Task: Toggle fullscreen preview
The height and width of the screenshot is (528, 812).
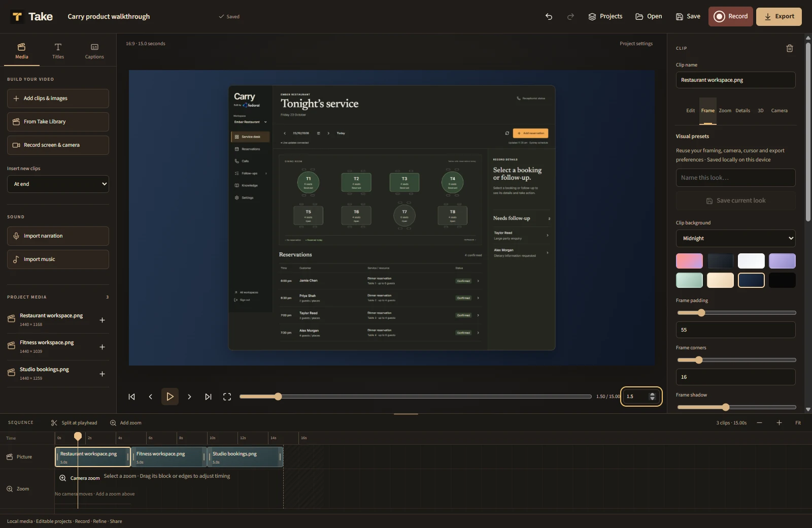Action: 227,397
